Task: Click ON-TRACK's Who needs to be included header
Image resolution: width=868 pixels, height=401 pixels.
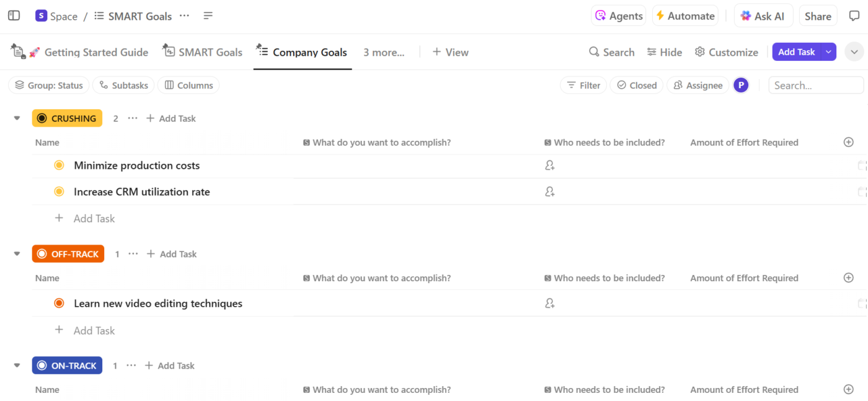Action: click(604, 390)
